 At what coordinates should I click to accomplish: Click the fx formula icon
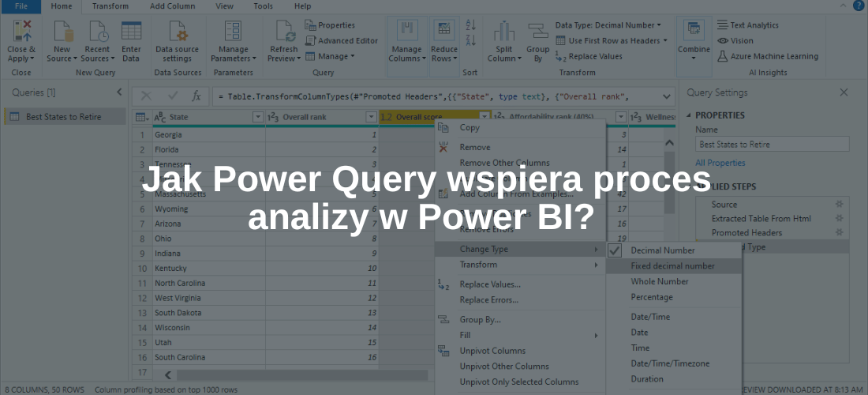click(x=196, y=96)
